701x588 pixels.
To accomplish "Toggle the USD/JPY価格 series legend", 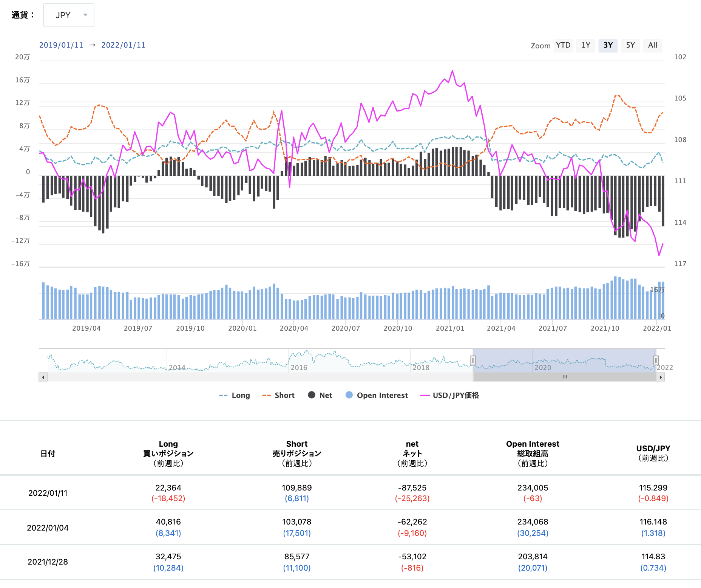I will point(449,395).
